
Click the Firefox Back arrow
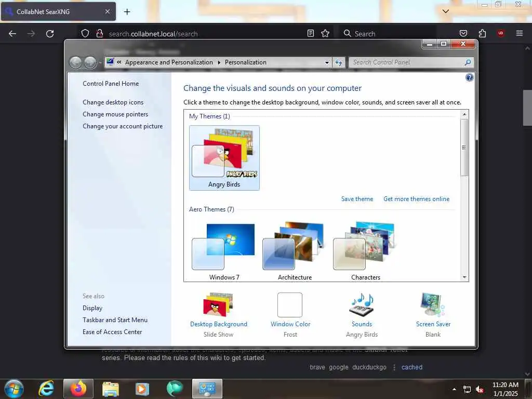point(12,34)
